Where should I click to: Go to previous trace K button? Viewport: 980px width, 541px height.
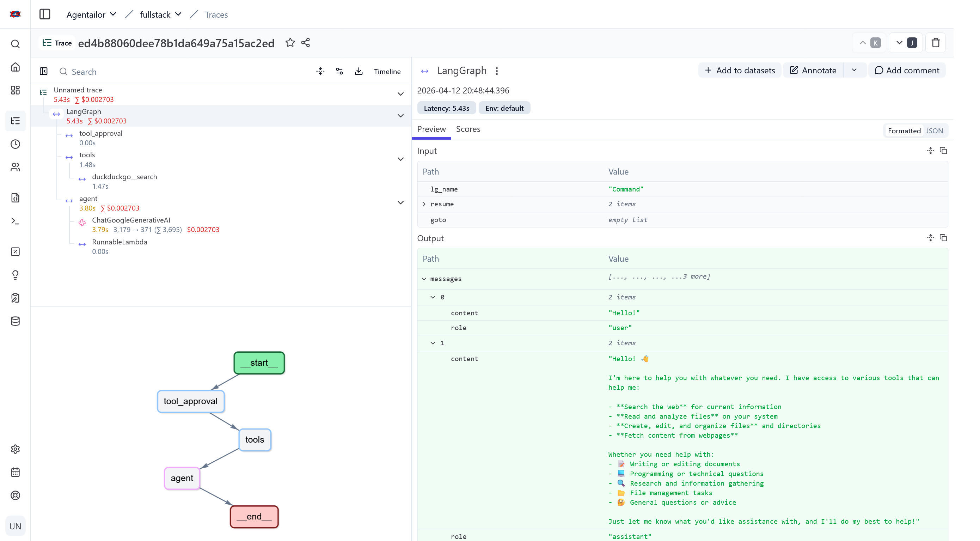pyautogui.click(x=869, y=43)
